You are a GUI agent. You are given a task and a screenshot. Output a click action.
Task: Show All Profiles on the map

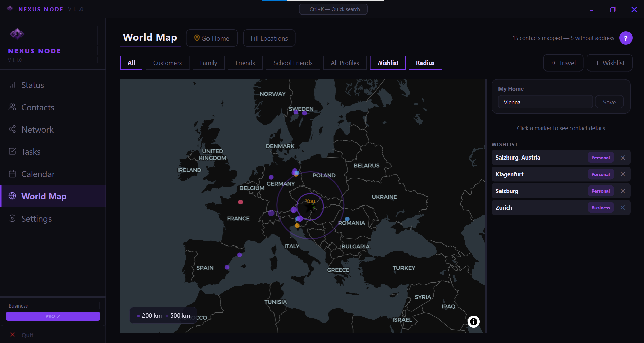click(x=345, y=63)
